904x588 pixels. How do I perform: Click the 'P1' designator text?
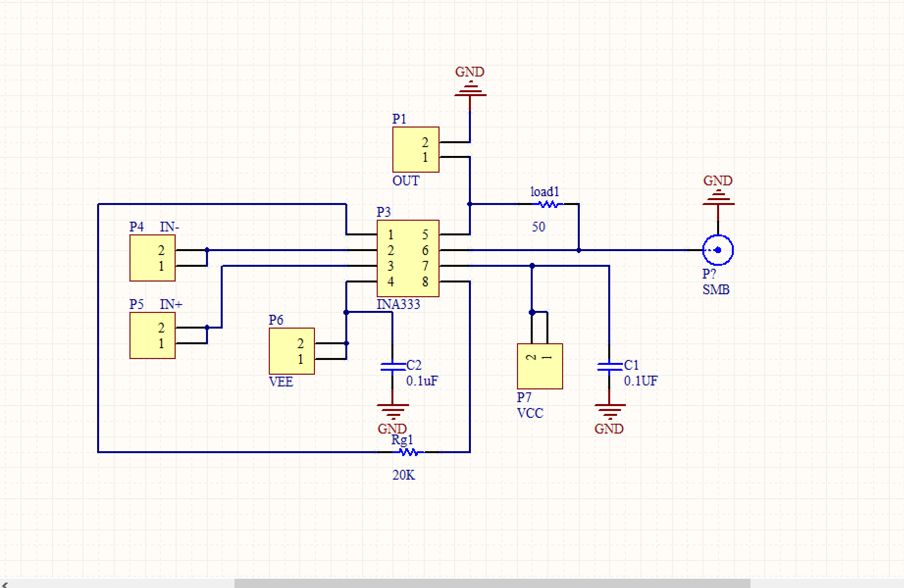coord(399,119)
